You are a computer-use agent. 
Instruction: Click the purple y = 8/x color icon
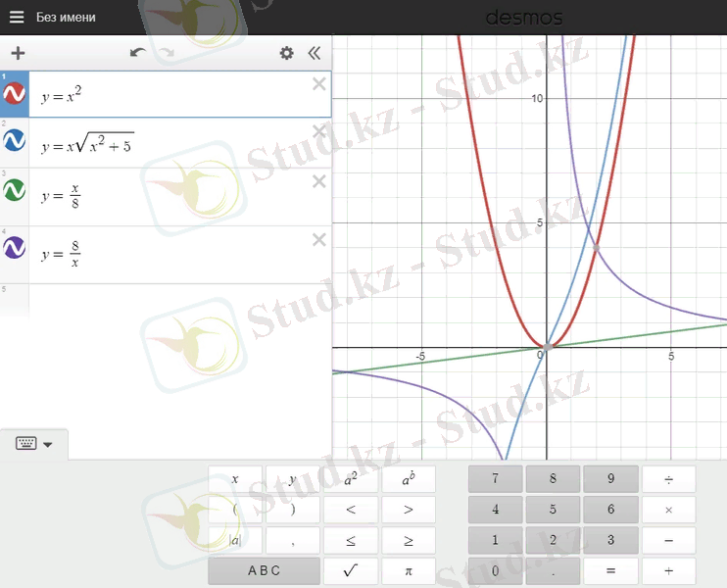[15, 250]
